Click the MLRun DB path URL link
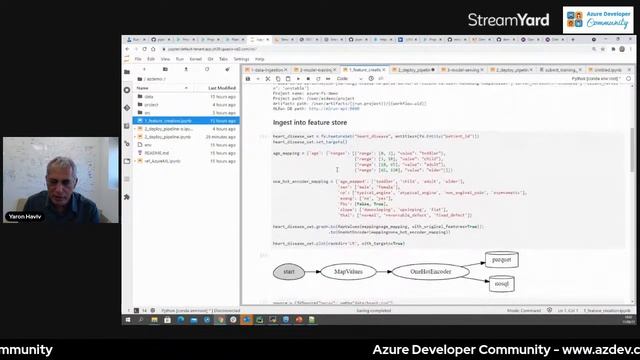 point(334,109)
